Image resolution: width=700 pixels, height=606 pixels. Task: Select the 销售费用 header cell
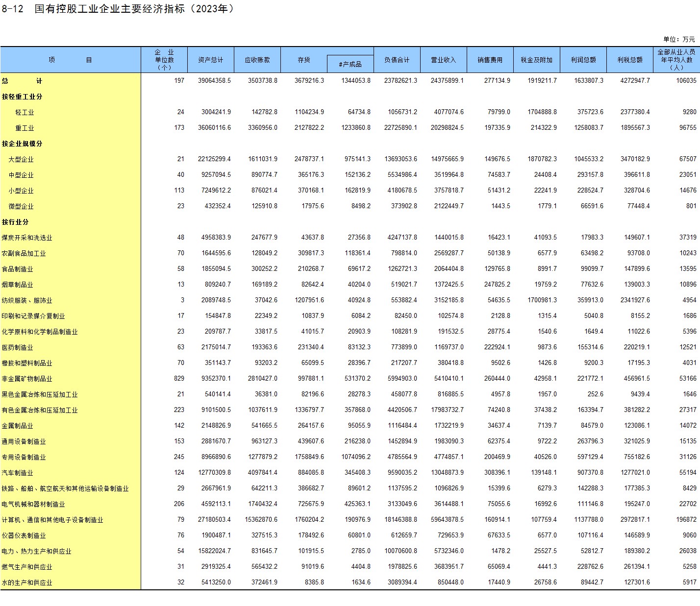[490, 60]
